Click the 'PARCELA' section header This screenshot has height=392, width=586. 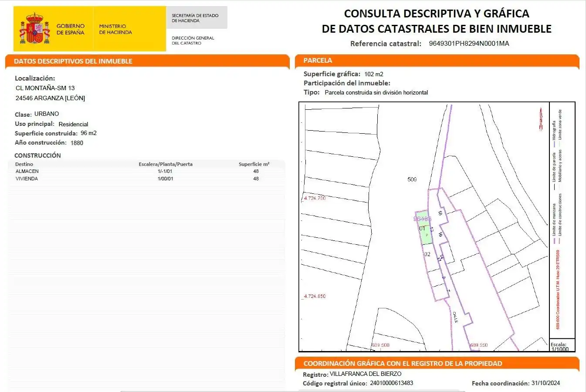click(318, 61)
